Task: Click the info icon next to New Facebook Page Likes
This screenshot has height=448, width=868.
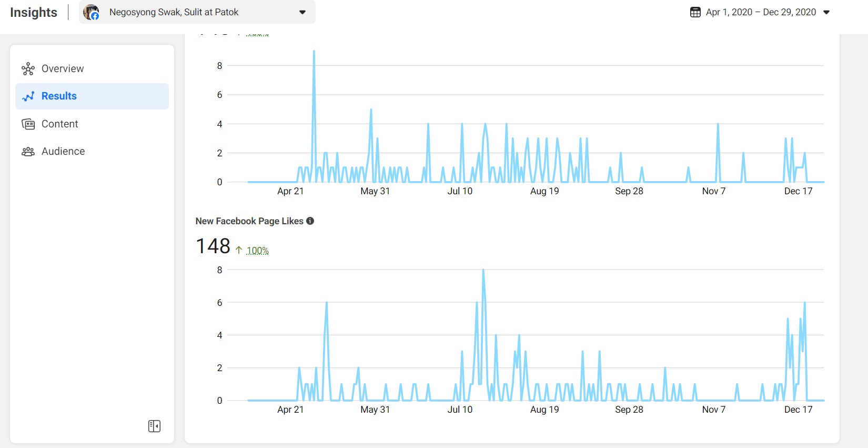Action: click(310, 221)
